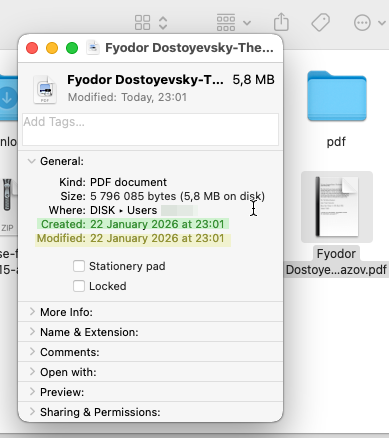Enable the Stationery pad checkbox
The image size is (389, 438).
[79, 266]
